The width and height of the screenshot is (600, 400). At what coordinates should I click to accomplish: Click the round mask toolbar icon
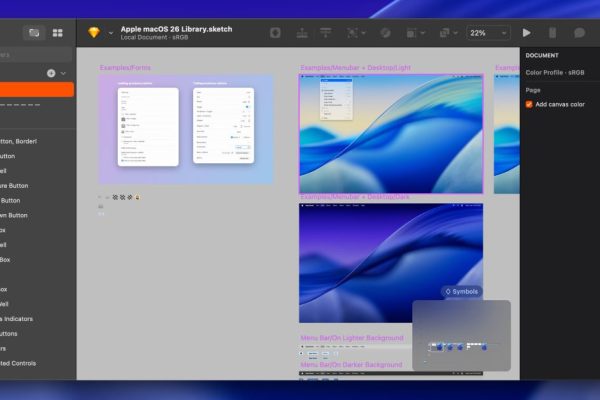coord(385,33)
